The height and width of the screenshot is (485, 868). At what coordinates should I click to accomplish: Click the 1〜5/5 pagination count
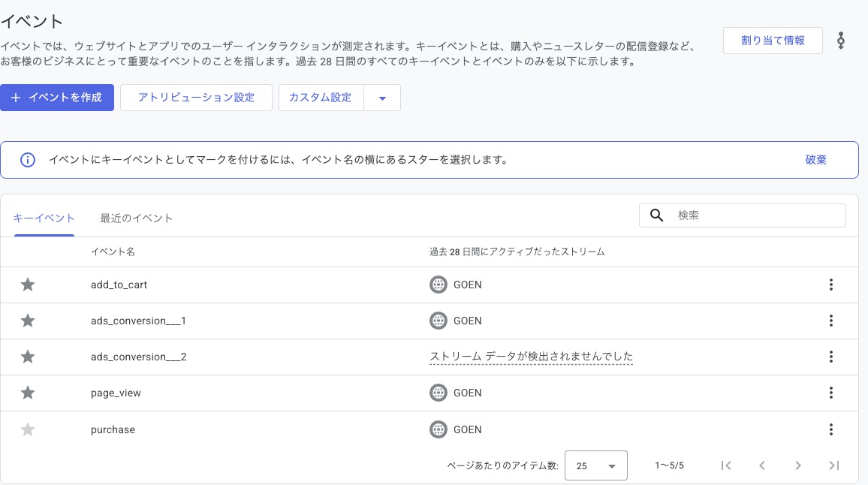[x=669, y=465]
